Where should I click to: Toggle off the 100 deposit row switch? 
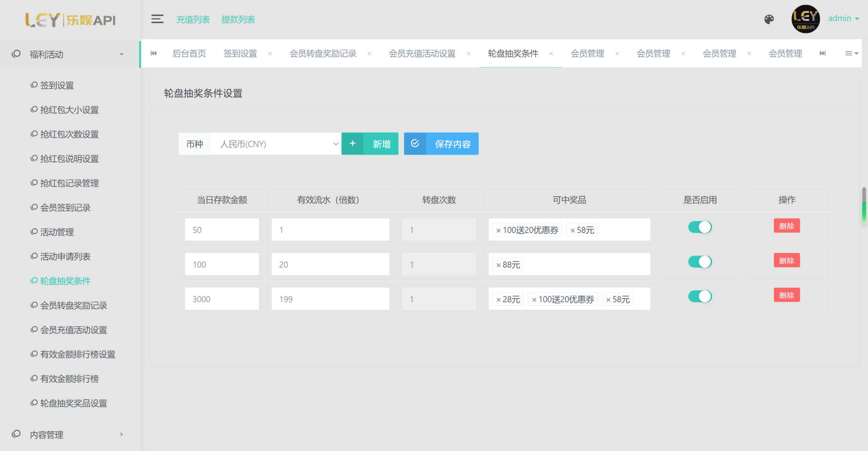(x=700, y=262)
